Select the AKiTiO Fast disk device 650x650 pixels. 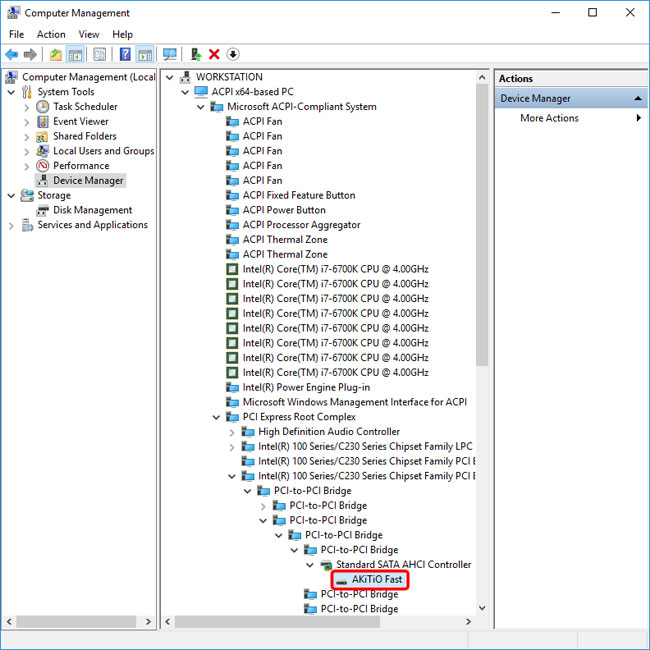[376, 580]
